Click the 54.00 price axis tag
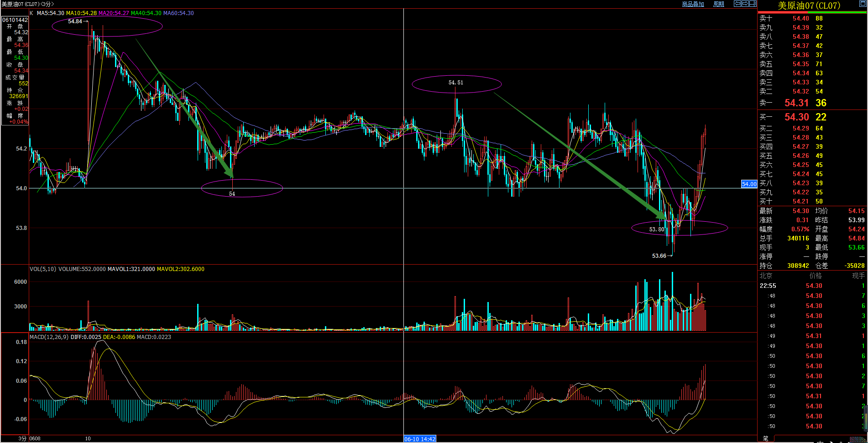Image resolution: width=868 pixels, height=443 pixels. pyautogui.click(x=749, y=184)
